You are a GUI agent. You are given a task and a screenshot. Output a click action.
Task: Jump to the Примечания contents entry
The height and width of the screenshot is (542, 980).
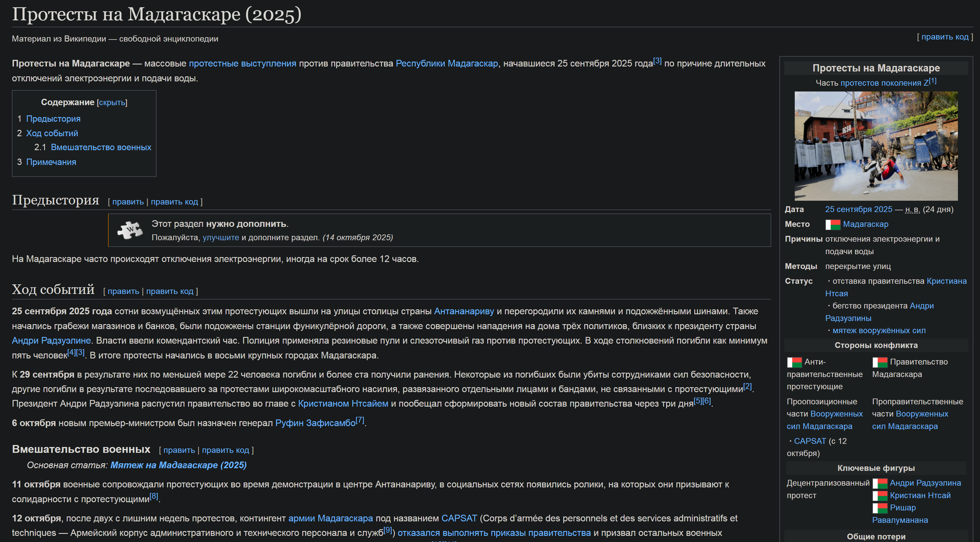tap(51, 162)
